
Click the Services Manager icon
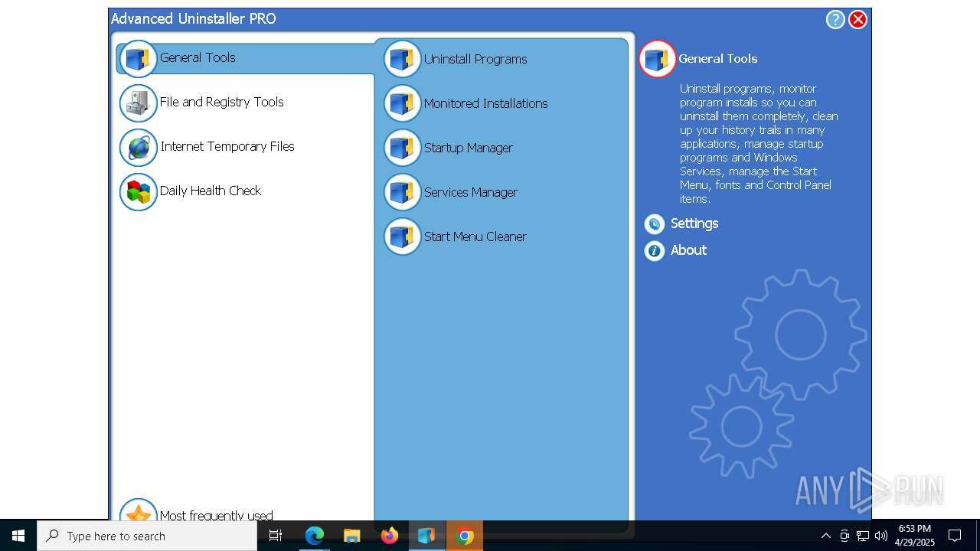point(402,192)
